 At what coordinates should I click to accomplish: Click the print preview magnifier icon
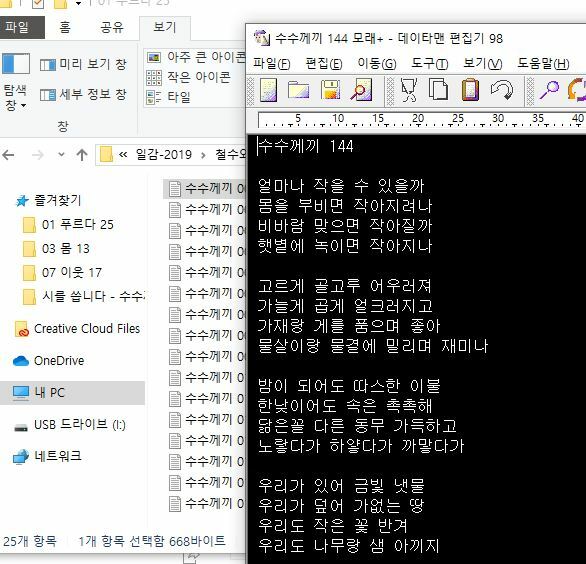click(x=361, y=90)
